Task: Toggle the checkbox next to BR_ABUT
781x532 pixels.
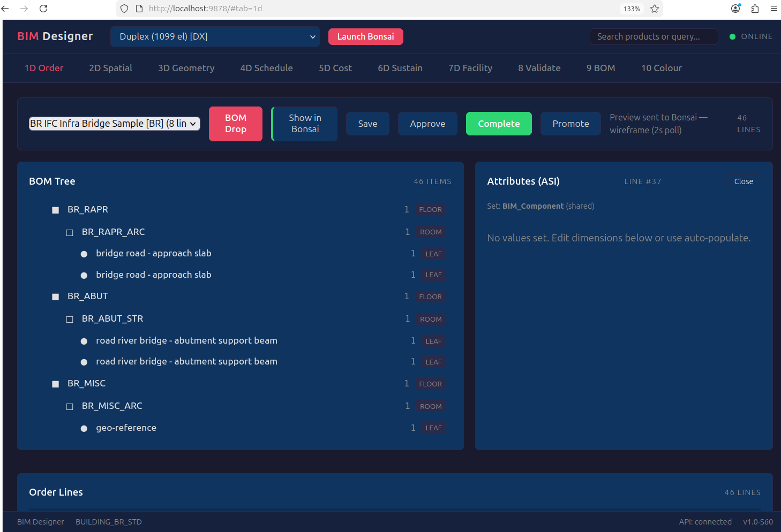Action: pos(55,297)
